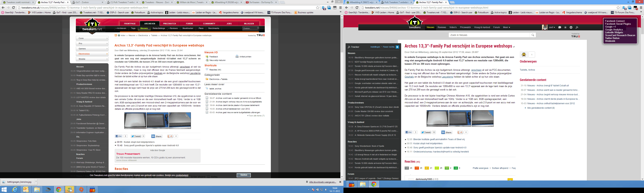Expand Toon alle items (7)
Viewport: 644px width, 193px height.
(256, 116)
